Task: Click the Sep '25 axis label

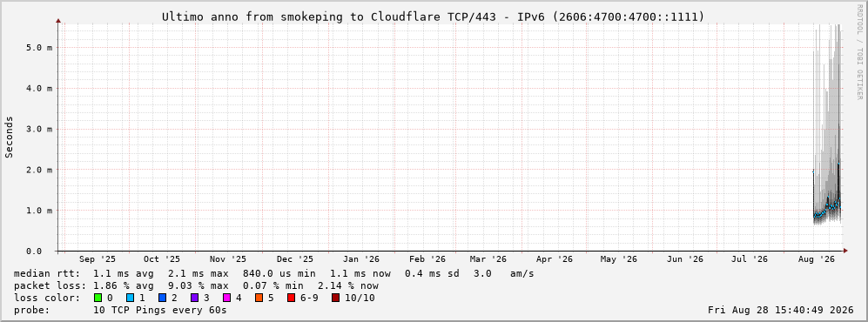Action: (x=98, y=259)
